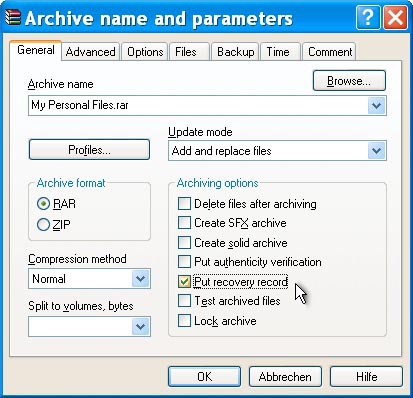Confirm with the OK button
Viewport: 413px width, 398px height.
[x=204, y=377]
